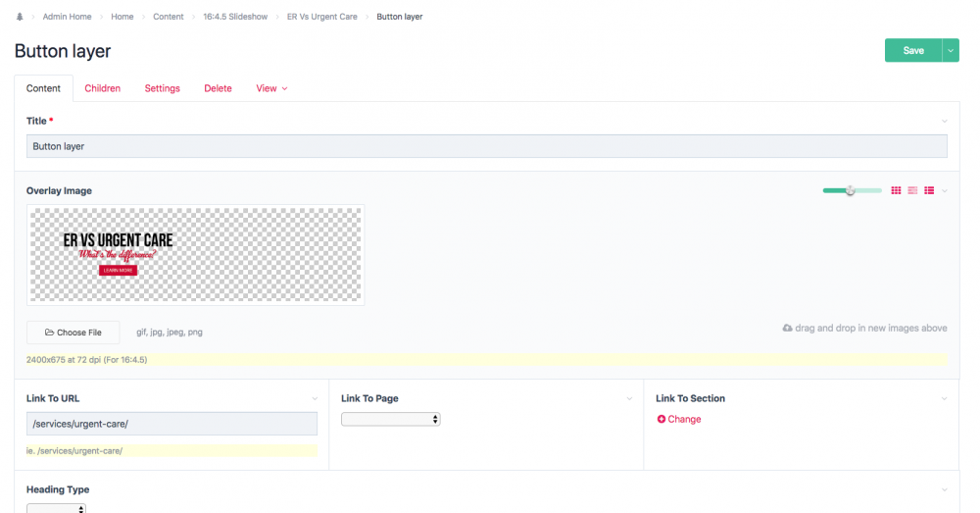Collapse the Link To Section chevron
This screenshot has width=980, height=513.
945,398
